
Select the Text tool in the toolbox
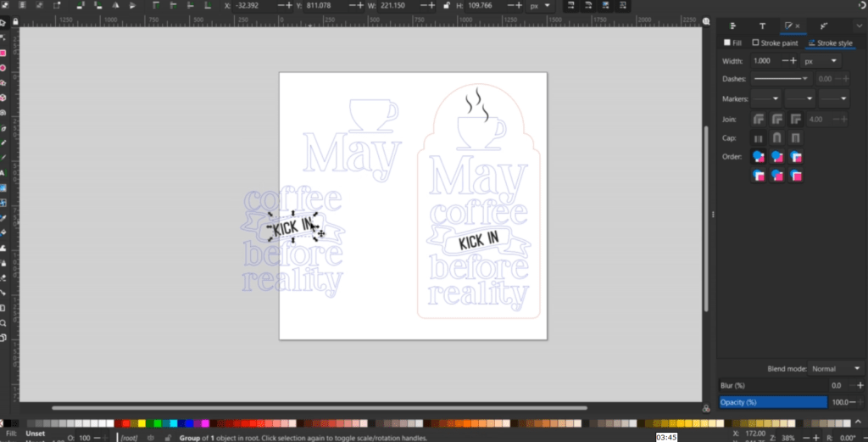pos(3,172)
